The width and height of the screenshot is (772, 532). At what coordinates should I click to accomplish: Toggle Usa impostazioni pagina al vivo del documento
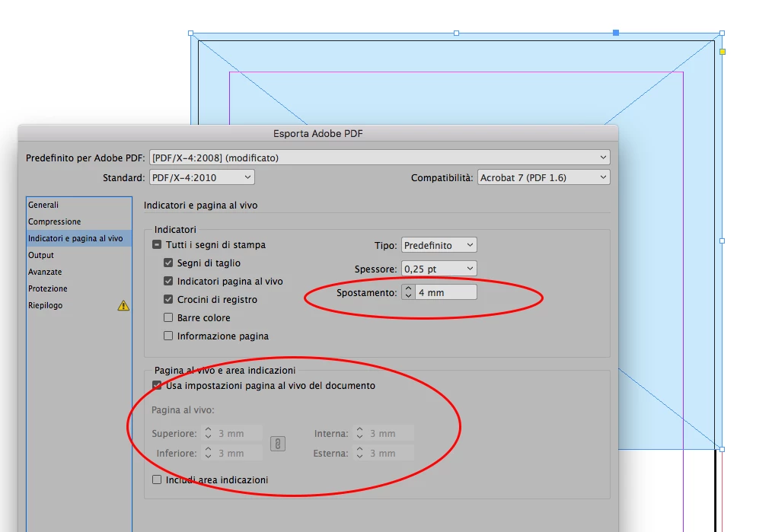pos(157,385)
